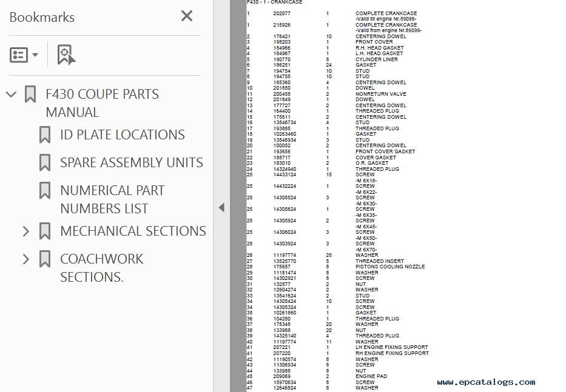Open the bookmarks options menu

24,55
